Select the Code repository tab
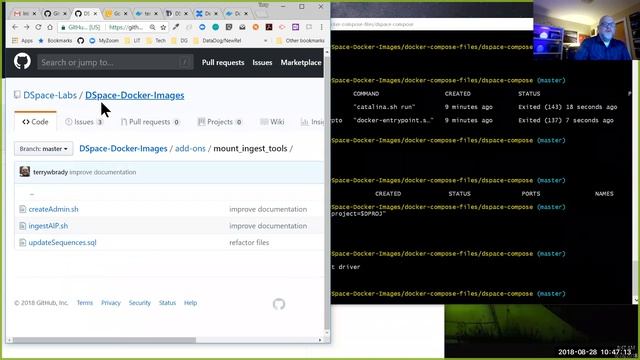Viewport: 640px width, 360px height. 35,122
